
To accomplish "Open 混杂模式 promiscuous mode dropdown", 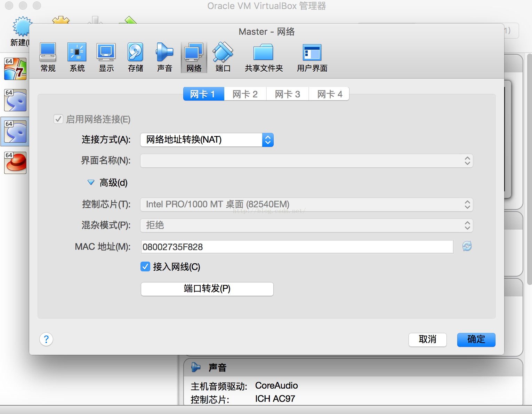I will pyautogui.click(x=307, y=225).
